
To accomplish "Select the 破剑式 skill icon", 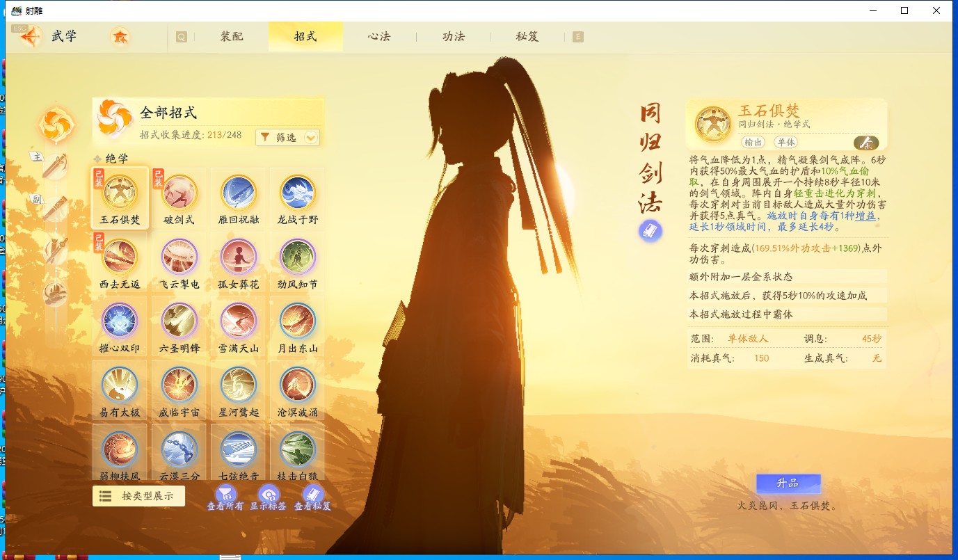I will pos(179,192).
